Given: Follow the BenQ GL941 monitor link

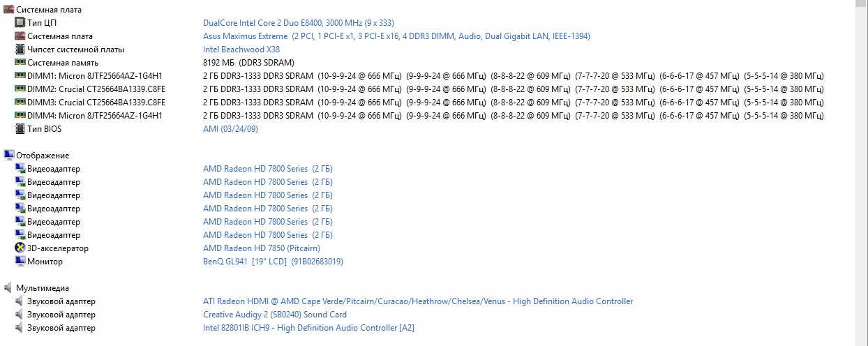Looking at the screenshot, I should pos(273,262).
